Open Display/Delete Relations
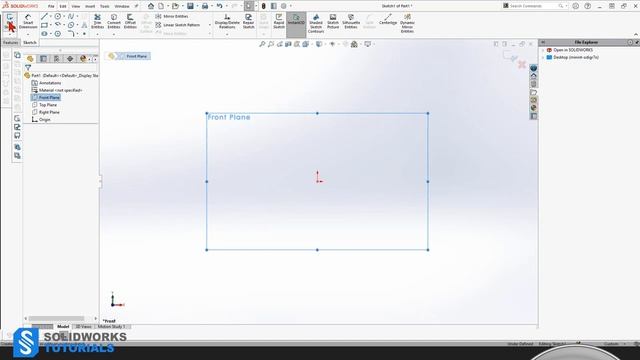640x360 pixels. pos(227,21)
